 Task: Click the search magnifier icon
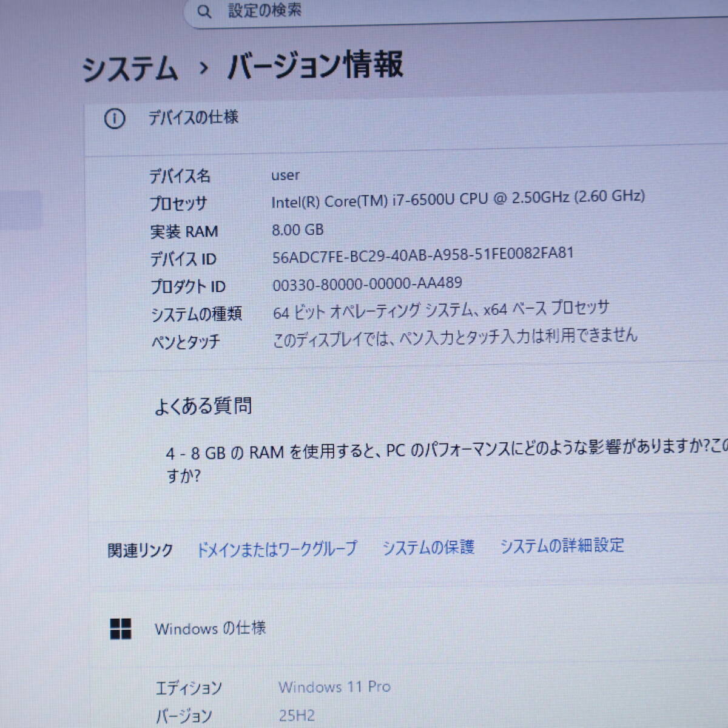(204, 12)
